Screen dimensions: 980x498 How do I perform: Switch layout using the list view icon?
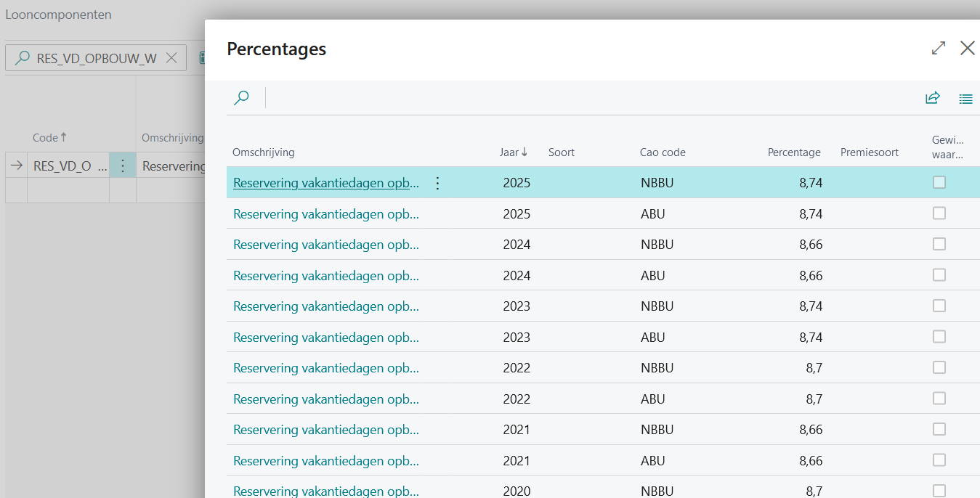pyautogui.click(x=965, y=99)
